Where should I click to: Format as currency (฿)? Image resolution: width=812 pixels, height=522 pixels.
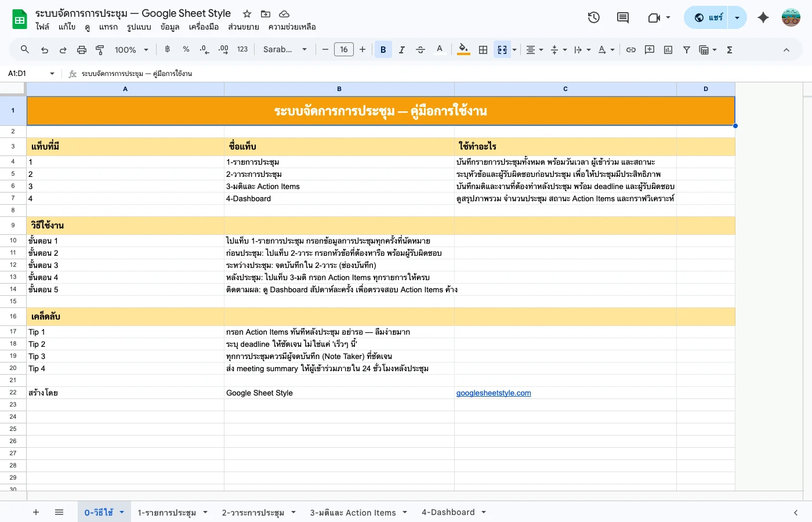[167, 50]
